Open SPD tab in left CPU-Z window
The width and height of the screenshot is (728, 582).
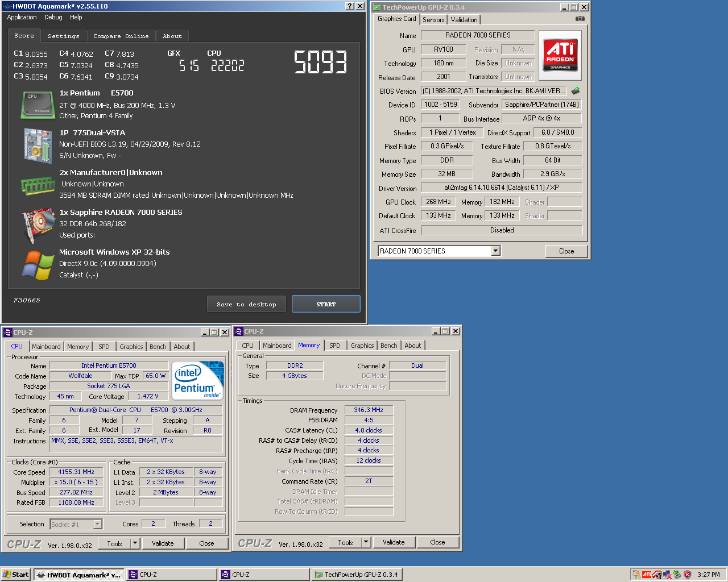click(x=104, y=347)
